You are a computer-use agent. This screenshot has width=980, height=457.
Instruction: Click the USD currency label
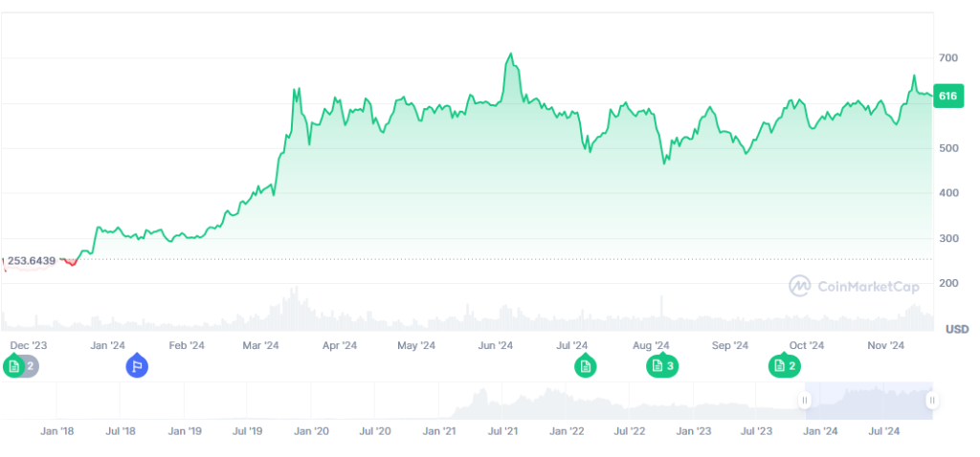[956, 329]
